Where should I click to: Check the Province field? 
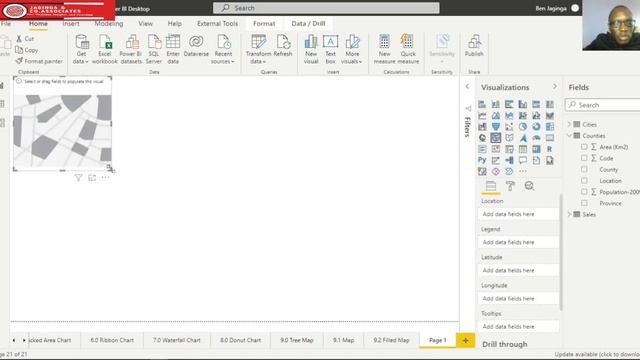(584, 202)
